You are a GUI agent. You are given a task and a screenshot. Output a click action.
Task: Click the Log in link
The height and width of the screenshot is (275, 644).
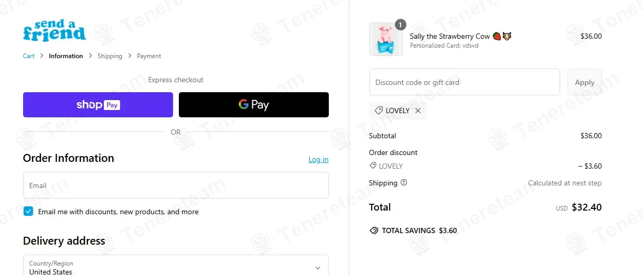pos(318,159)
